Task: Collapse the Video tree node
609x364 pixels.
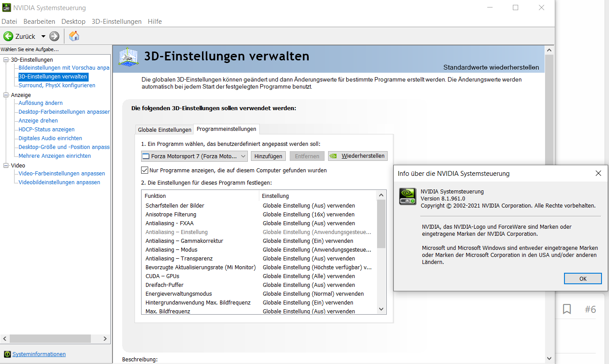Action: click(6, 165)
